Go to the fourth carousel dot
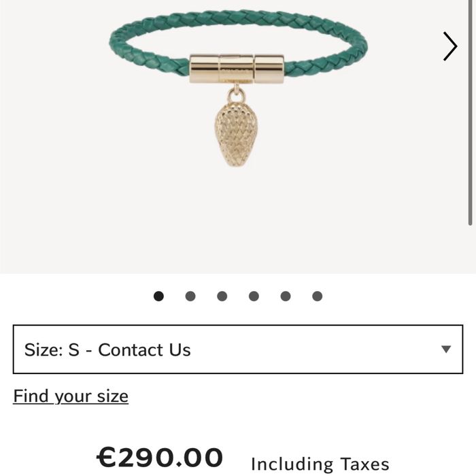Screen dimensions: 476x476 [254, 296]
